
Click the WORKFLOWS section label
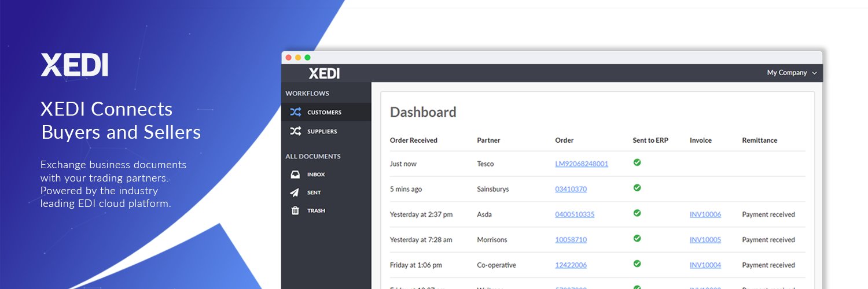point(307,94)
